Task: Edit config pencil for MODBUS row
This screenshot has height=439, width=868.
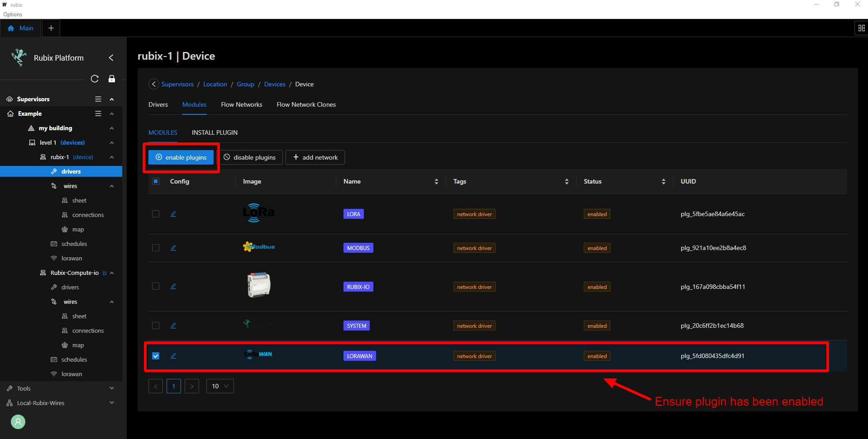Action: coord(173,248)
